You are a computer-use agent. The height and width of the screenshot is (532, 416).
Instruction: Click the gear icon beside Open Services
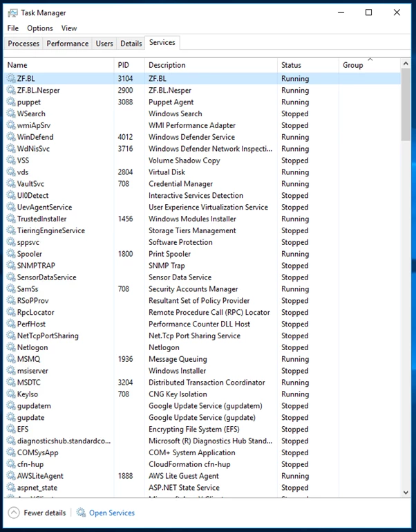(x=81, y=513)
